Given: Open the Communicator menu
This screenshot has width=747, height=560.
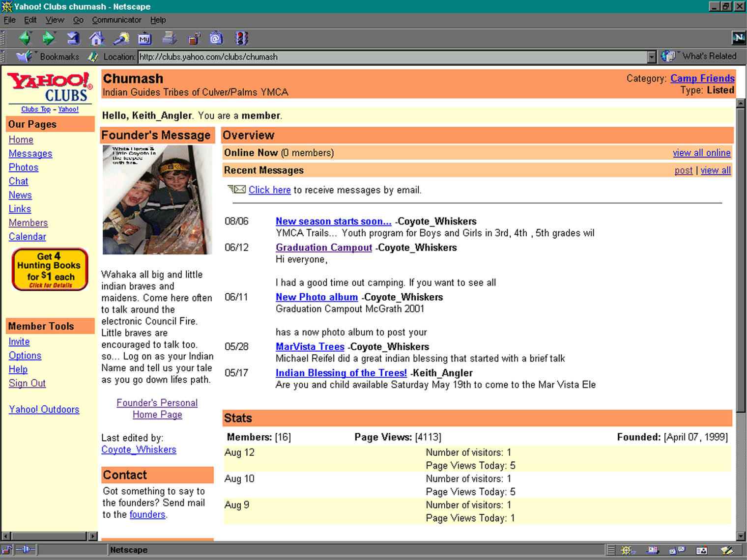Looking at the screenshot, I should (x=116, y=20).
